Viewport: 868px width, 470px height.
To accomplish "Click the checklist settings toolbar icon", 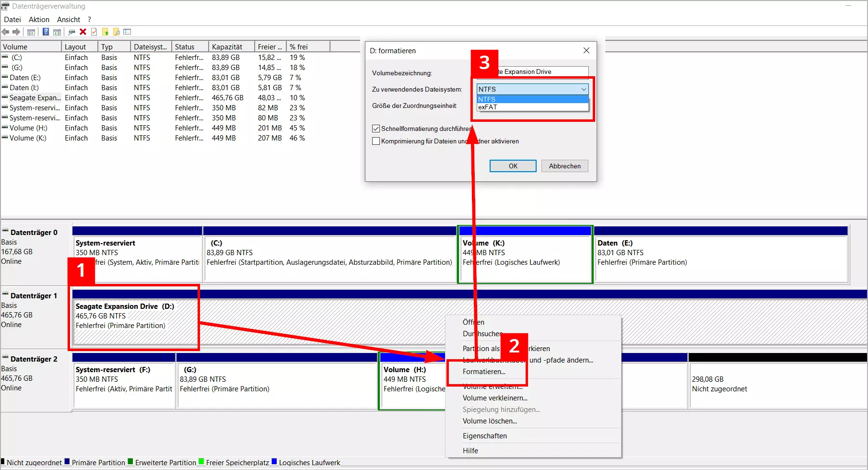I will [127, 32].
